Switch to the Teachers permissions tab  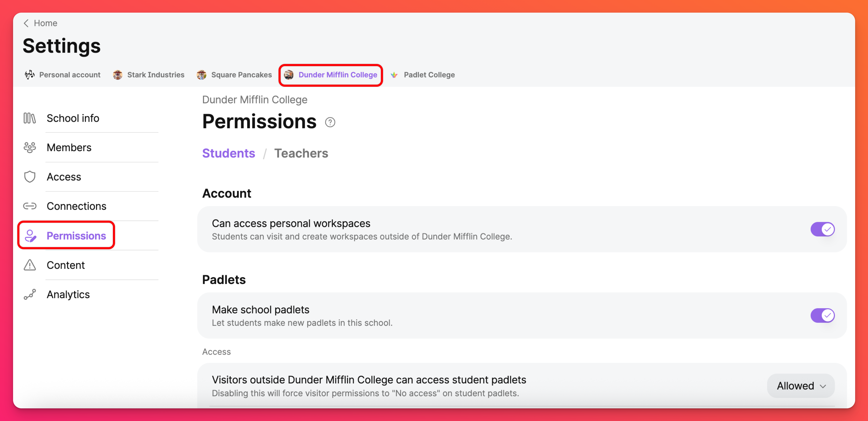pos(301,153)
